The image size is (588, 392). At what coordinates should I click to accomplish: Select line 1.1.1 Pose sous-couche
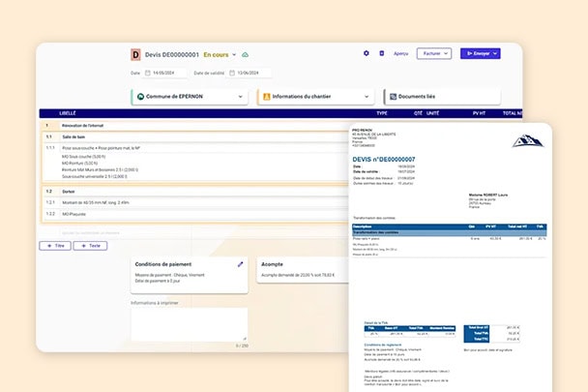tap(195, 148)
